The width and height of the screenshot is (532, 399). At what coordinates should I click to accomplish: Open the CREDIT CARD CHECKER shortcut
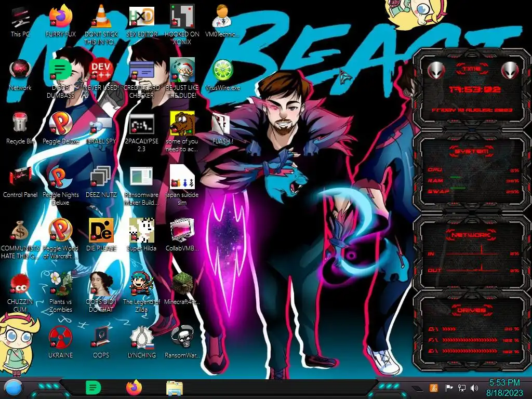coord(141,79)
